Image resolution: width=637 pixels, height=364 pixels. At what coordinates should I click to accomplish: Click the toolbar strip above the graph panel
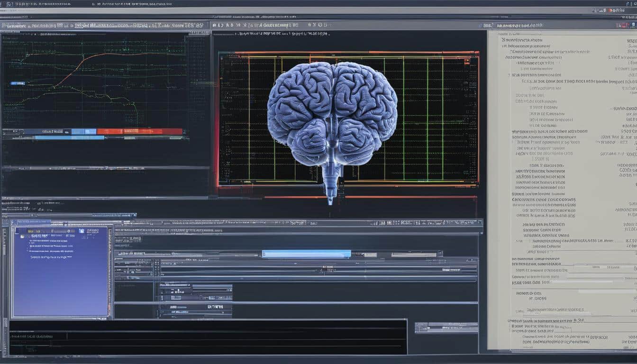click(104, 25)
